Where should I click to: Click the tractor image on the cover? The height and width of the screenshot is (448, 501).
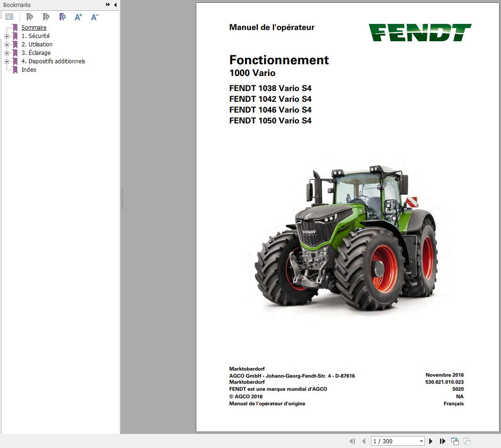click(346, 238)
